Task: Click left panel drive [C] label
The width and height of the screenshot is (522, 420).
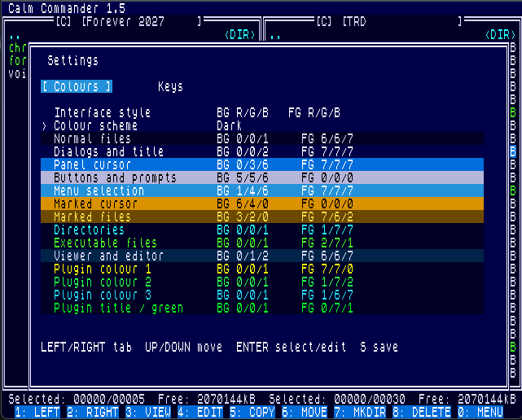Action: [64, 22]
